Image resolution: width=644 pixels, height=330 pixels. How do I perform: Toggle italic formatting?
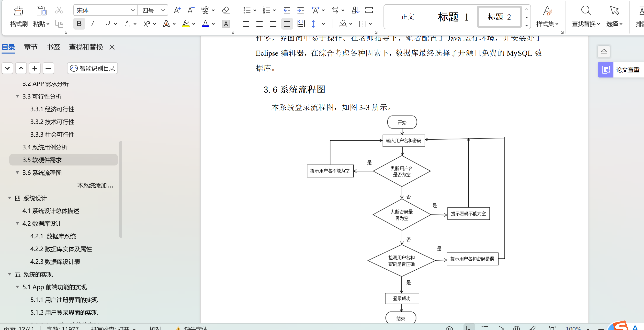[93, 24]
